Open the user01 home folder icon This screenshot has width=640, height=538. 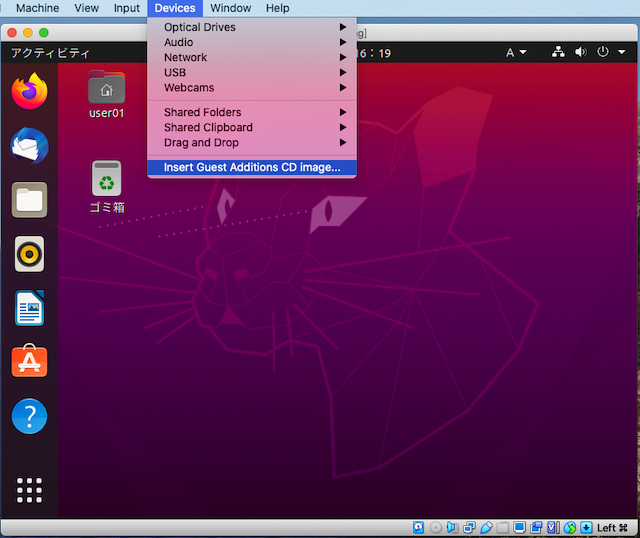107,95
